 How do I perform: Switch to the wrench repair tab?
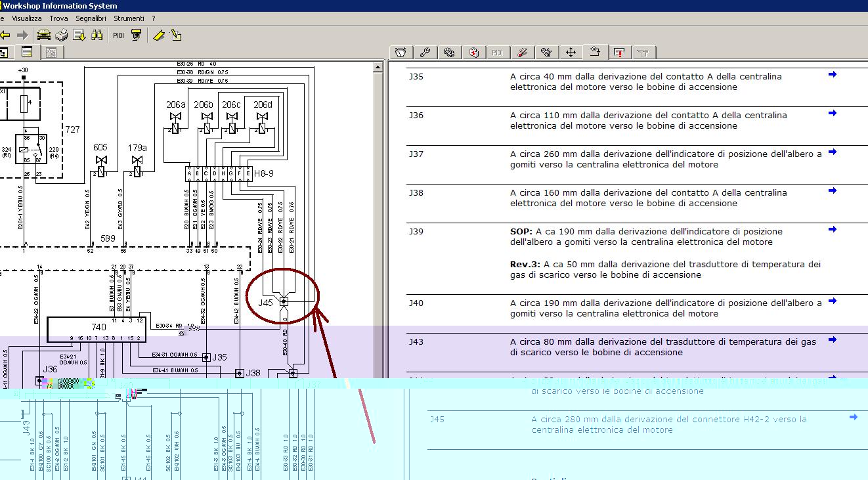tap(425, 53)
